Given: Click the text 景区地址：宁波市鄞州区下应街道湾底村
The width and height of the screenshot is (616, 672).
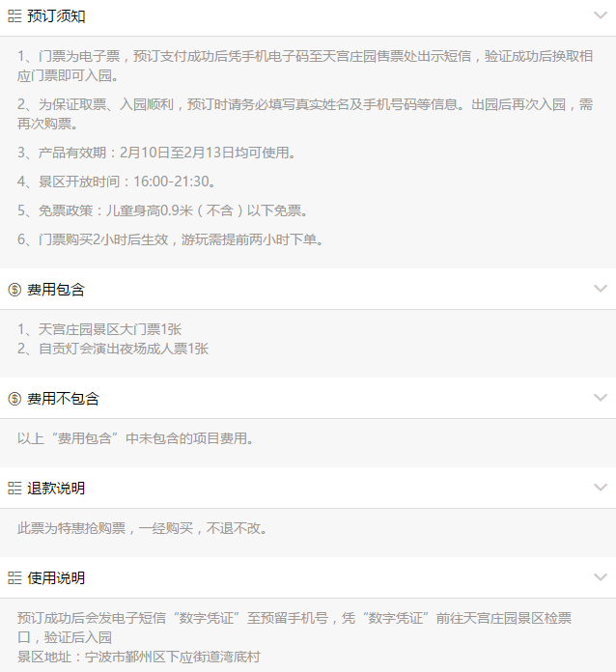Looking at the screenshot, I should tap(139, 657).
